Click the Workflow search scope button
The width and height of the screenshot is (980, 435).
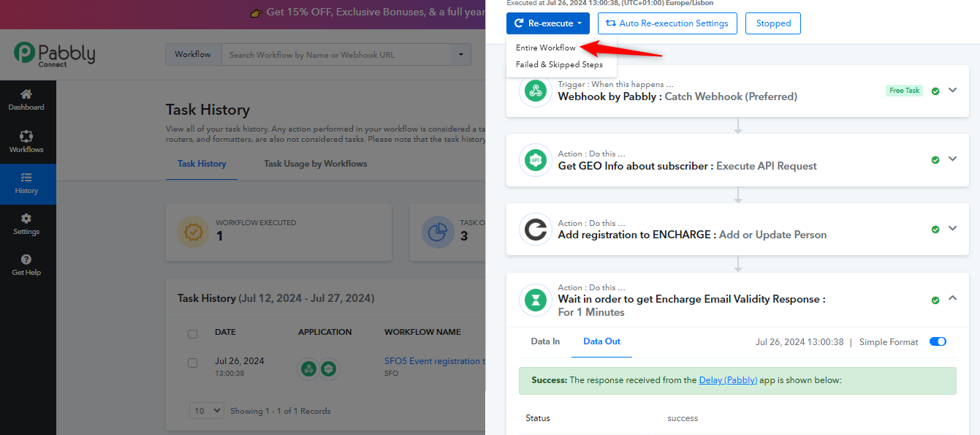pos(194,55)
